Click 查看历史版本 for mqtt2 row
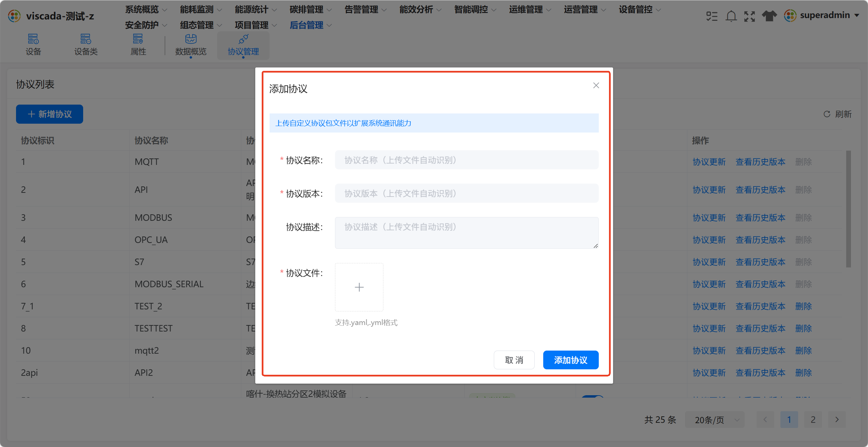Image resolution: width=868 pixels, height=447 pixels. [x=761, y=351]
